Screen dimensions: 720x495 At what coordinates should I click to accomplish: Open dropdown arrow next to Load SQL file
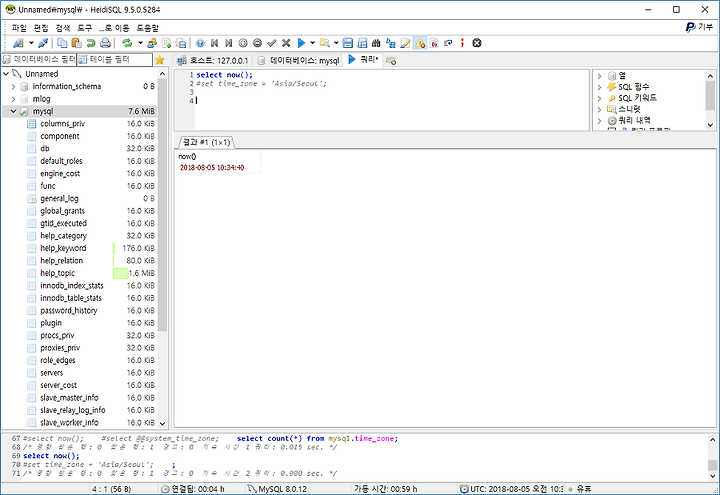pyautogui.click(x=336, y=43)
